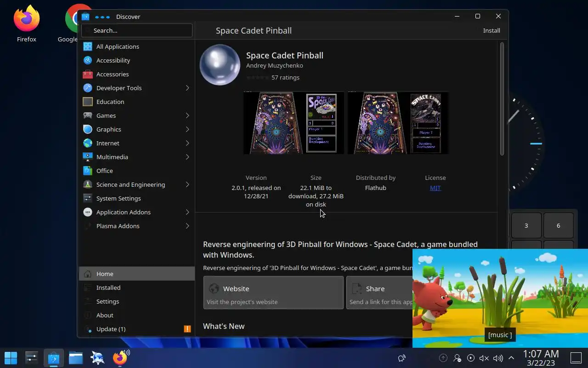The image size is (588, 368).
Task: Expand the Multimedia subcategories arrow
Action: point(187,157)
